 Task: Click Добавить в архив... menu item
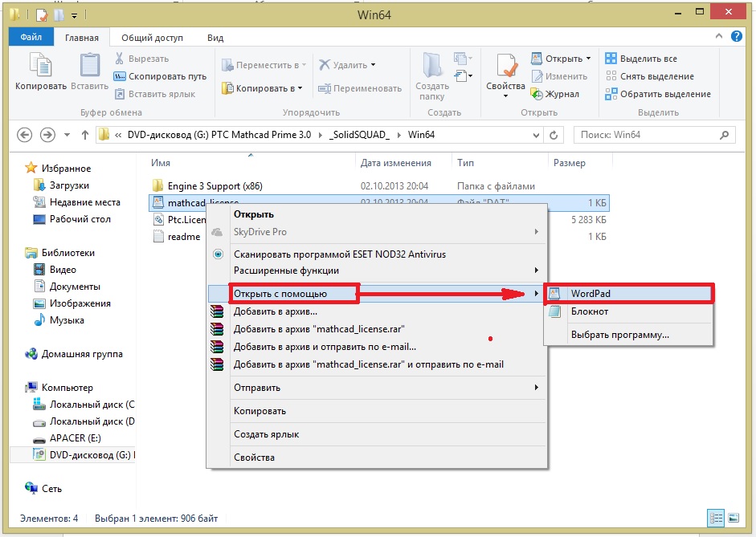point(377,311)
